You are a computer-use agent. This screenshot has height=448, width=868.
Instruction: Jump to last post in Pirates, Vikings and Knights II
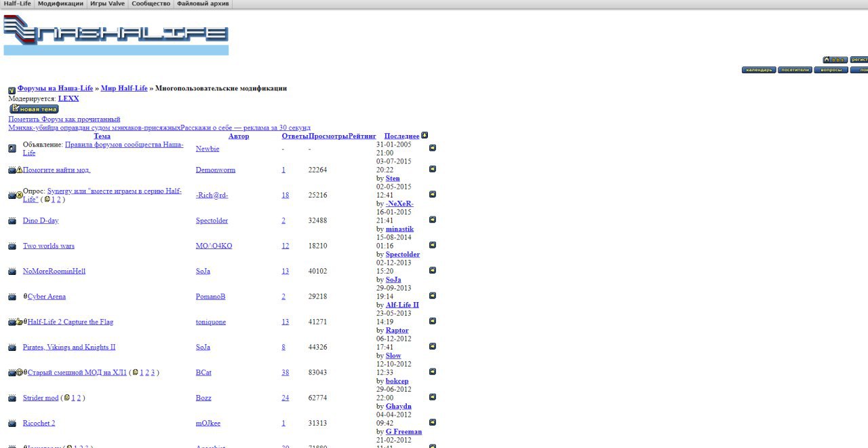pyautogui.click(x=433, y=346)
